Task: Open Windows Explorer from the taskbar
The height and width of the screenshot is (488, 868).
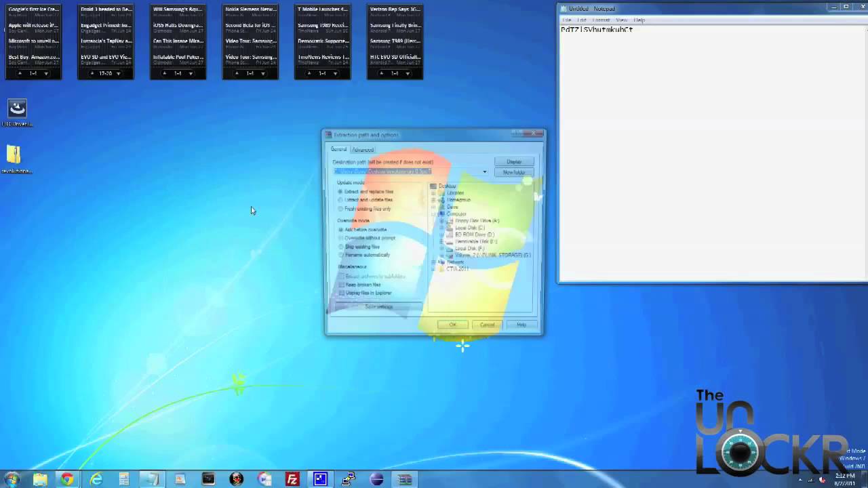Action: (40, 479)
